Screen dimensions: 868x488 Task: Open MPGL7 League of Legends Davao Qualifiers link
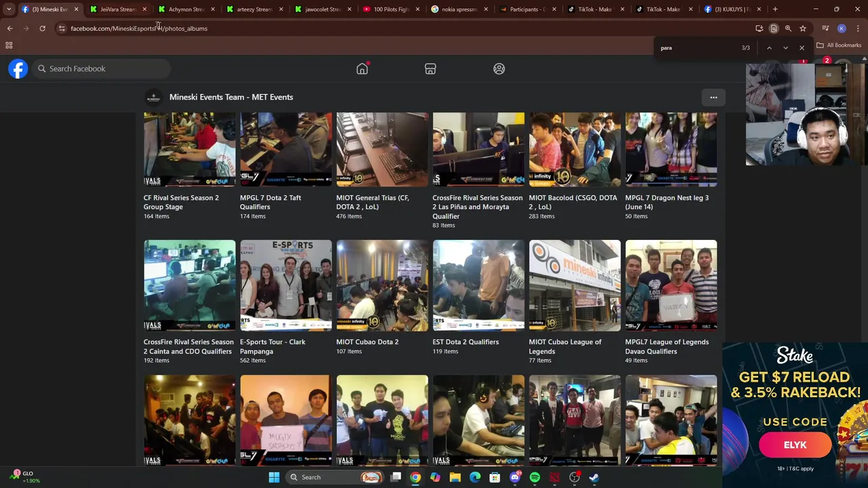667,346
